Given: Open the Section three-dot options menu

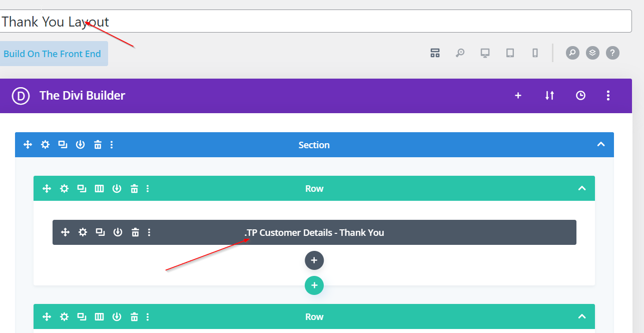Looking at the screenshot, I should (112, 145).
